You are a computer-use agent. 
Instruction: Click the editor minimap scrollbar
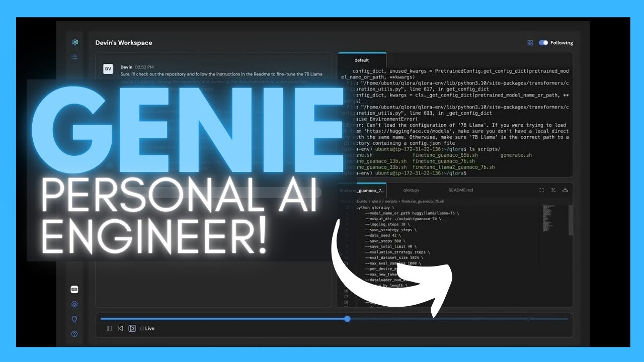[x=570, y=220]
